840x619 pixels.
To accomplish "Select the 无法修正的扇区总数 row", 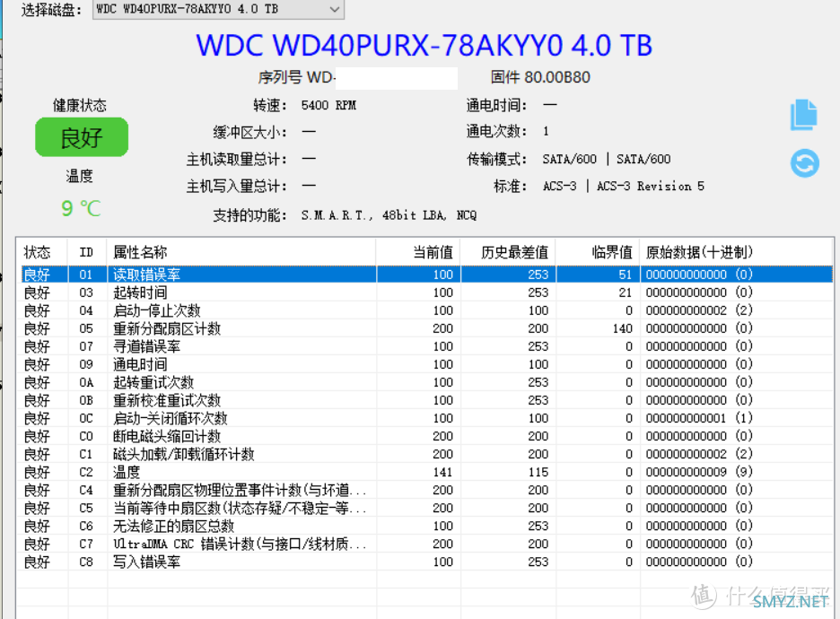I will tap(426, 526).
